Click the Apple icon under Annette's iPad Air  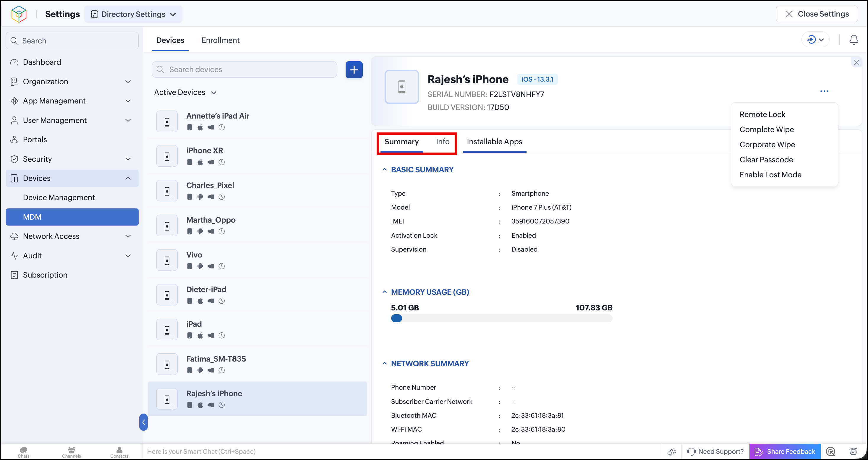point(200,127)
